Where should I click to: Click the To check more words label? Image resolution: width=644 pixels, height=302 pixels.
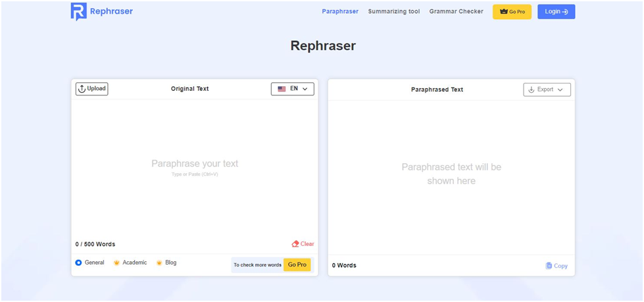(257, 265)
